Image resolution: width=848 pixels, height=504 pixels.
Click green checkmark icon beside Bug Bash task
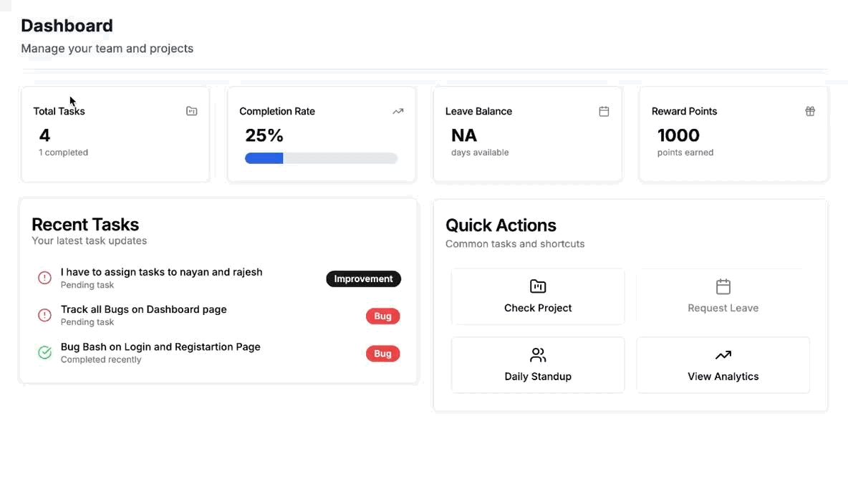click(x=44, y=352)
